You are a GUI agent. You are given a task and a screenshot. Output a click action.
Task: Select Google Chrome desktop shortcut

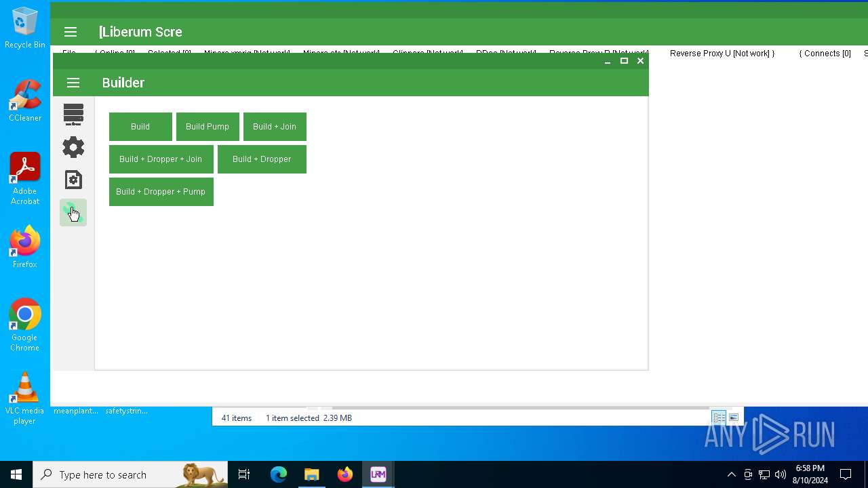click(x=25, y=325)
